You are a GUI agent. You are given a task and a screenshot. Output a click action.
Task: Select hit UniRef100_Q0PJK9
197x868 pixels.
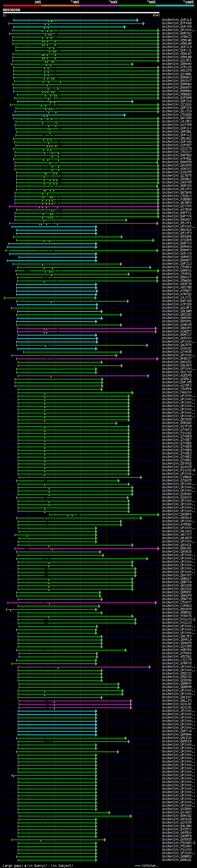177,26
